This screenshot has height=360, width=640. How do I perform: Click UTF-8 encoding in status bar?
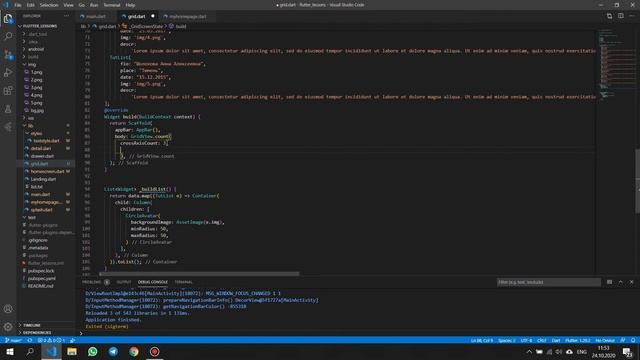click(x=526, y=340)
